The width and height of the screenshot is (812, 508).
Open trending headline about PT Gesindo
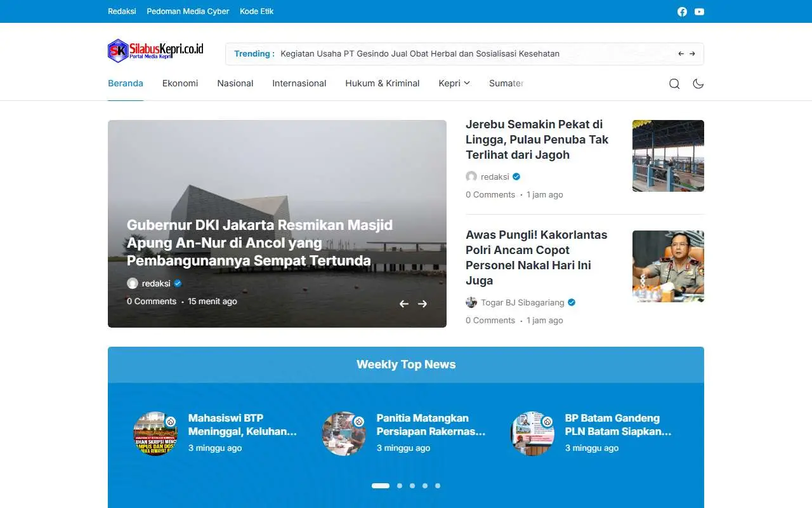click(x=420, y=54)
